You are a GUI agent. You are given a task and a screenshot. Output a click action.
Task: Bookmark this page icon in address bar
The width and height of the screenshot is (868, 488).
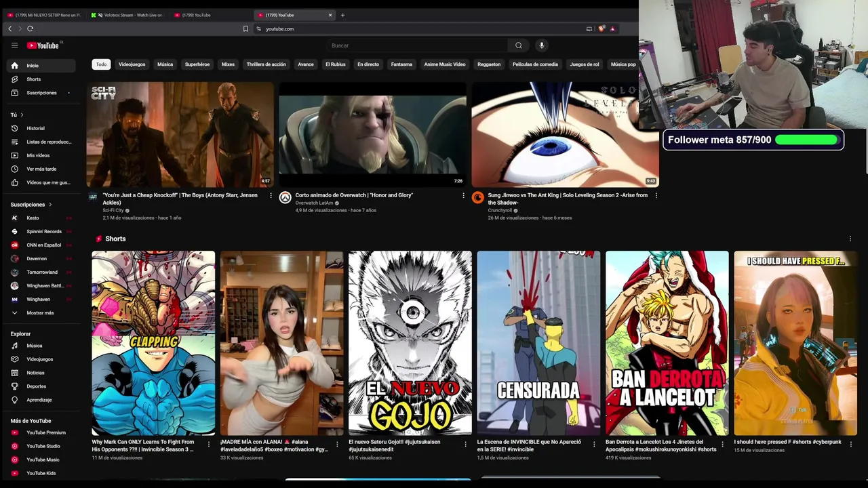point(245,28)
